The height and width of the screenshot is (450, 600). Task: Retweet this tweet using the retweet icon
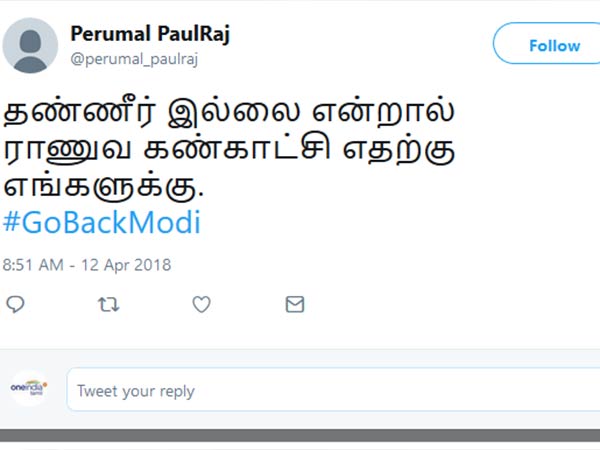(108, 304)
